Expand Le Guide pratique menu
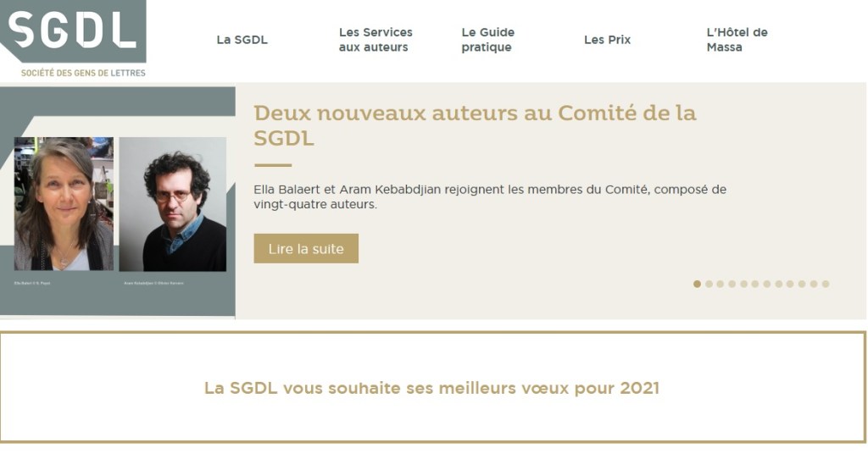Viewport: 868px width, 459px height. coord(487,40)
